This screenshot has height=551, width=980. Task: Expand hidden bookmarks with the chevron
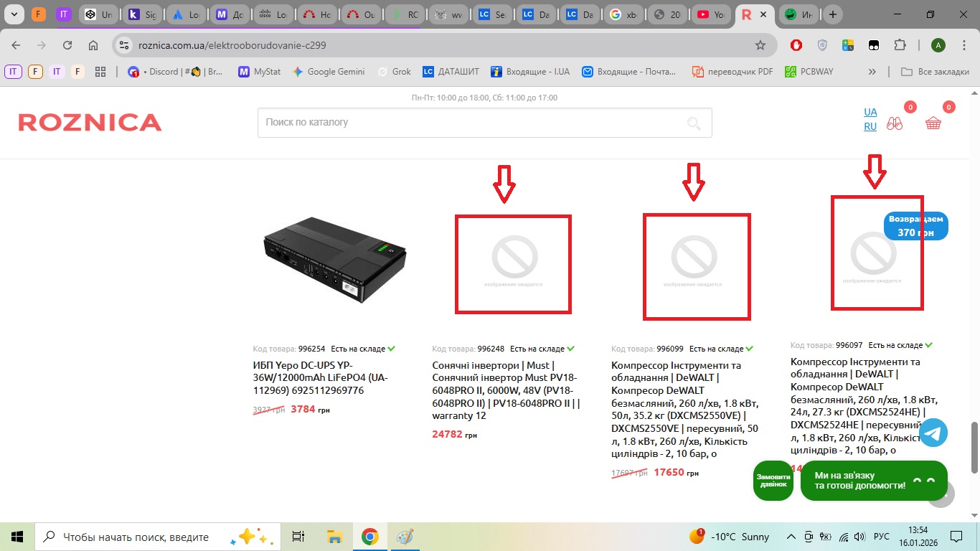click(872, 72)
